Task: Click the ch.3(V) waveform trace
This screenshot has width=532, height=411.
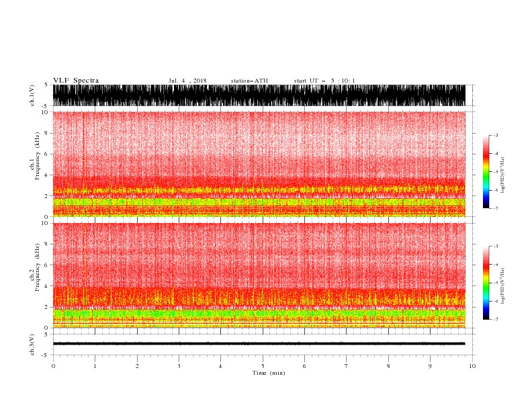Action: pyautogui.click(x=259, y=344)
